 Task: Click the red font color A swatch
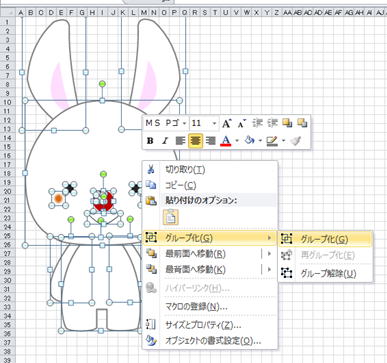(226, 141)
